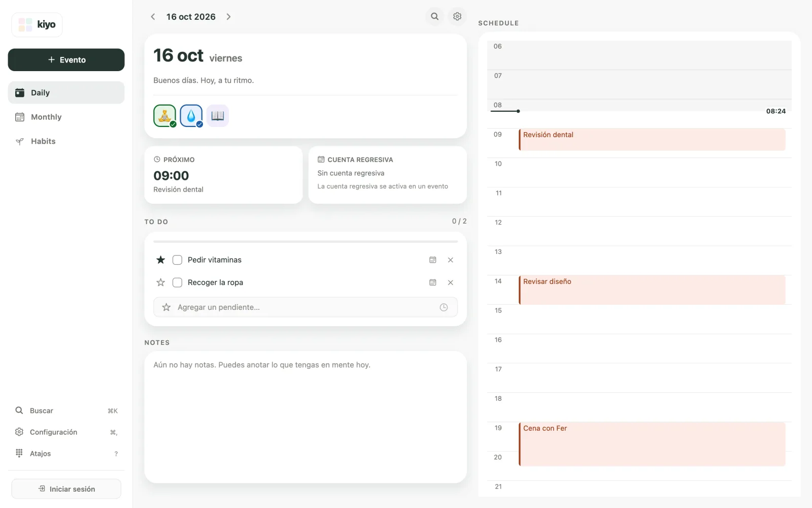812x508 pixels.
Task: Switch to Monthly view
Action: point(66,117)
